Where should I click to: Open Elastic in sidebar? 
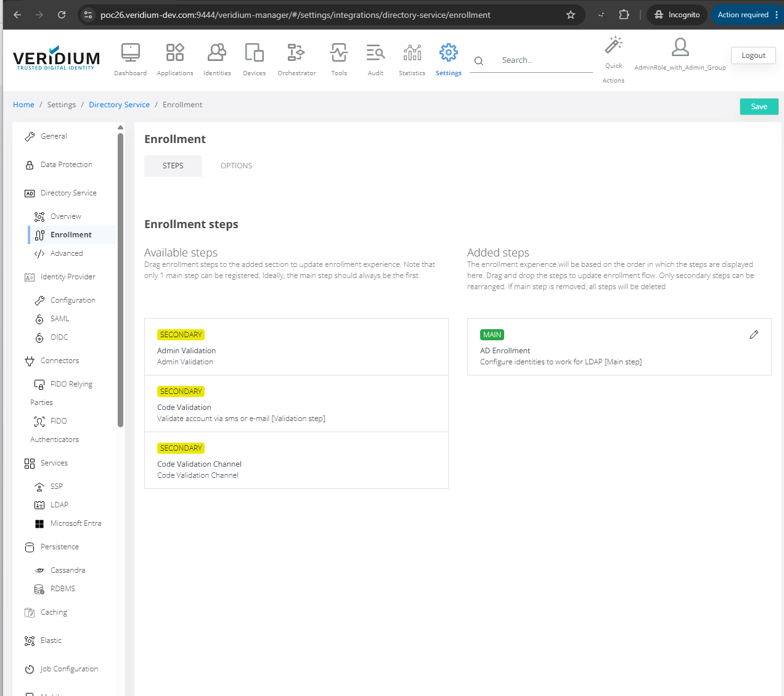[51, 641]
